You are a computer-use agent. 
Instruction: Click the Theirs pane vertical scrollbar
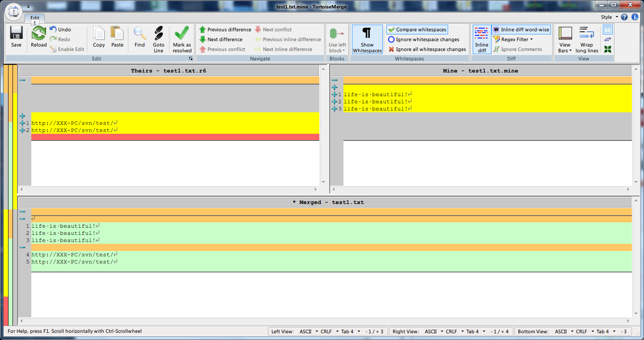click(x=323, y=125)
